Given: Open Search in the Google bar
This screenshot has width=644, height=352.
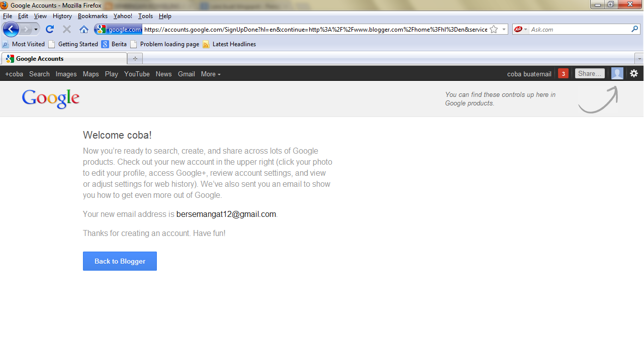Looking at the screenshot, I should click(x=39, y=74).
